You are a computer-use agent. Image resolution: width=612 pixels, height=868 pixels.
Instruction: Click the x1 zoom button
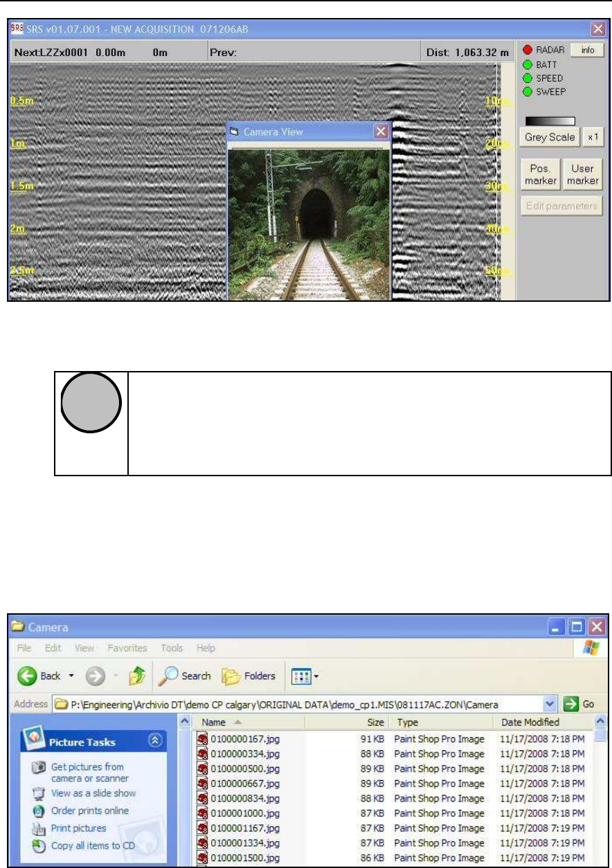592,137
